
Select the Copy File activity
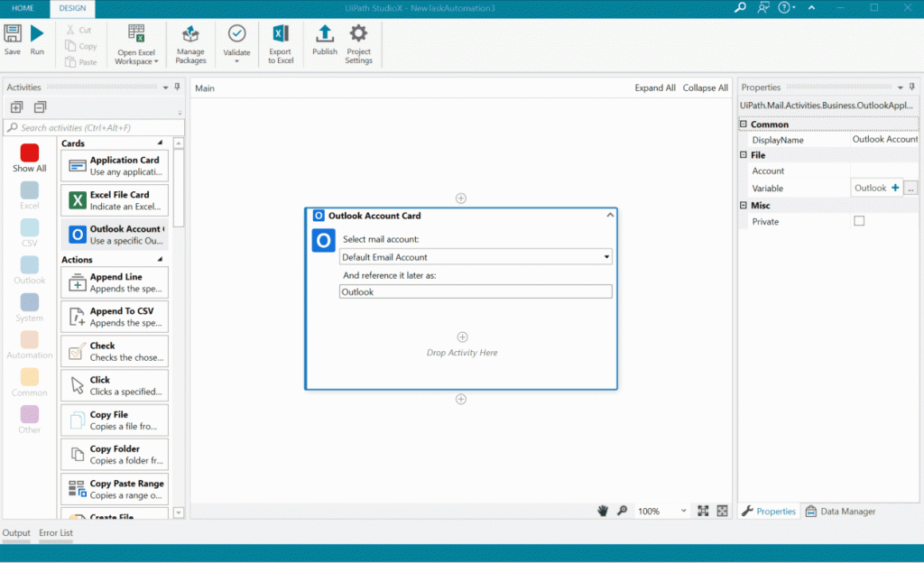tap(115, 420)
